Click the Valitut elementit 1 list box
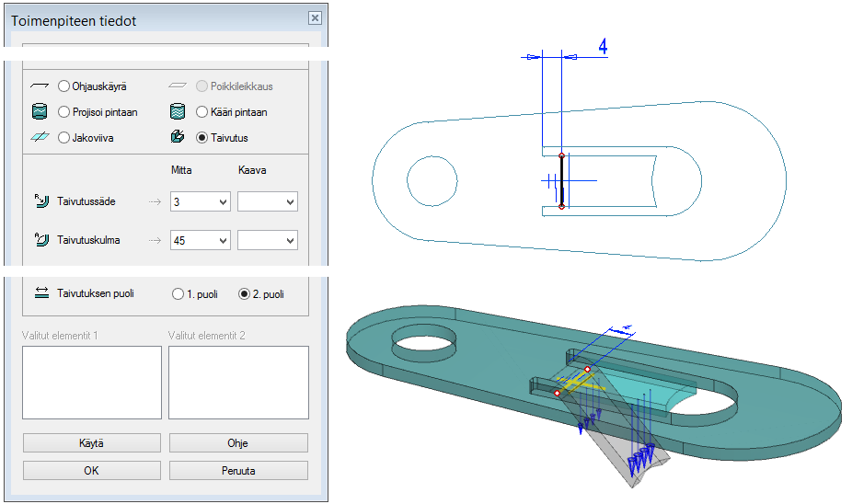The height and width of the screenshot is (504, 852). point(91,382)
